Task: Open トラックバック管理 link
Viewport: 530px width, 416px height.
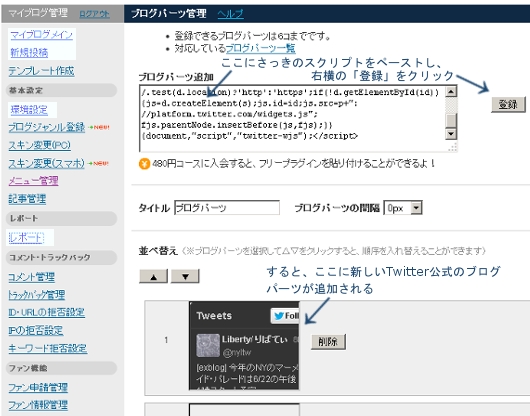Action: click(x=37, y=295)
